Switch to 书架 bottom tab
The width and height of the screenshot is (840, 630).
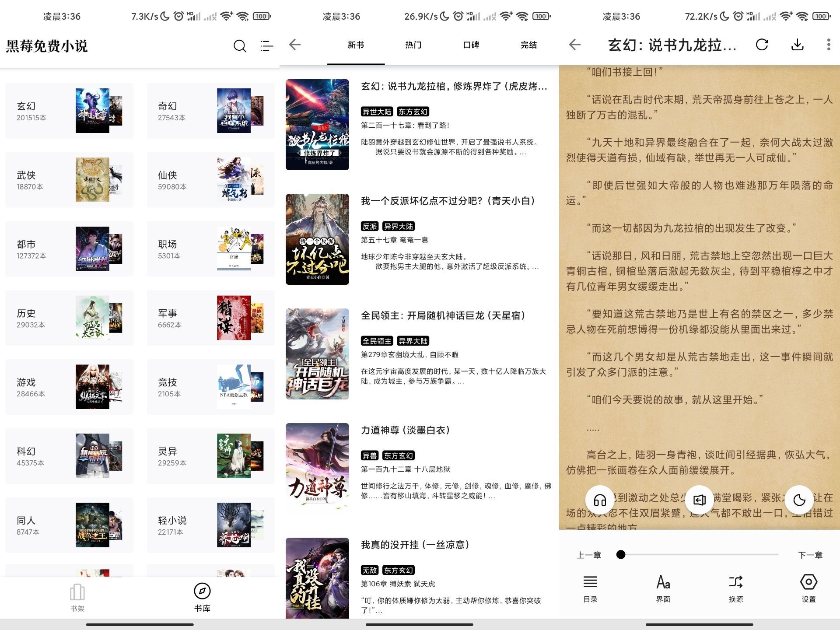[x=77, y=598]
